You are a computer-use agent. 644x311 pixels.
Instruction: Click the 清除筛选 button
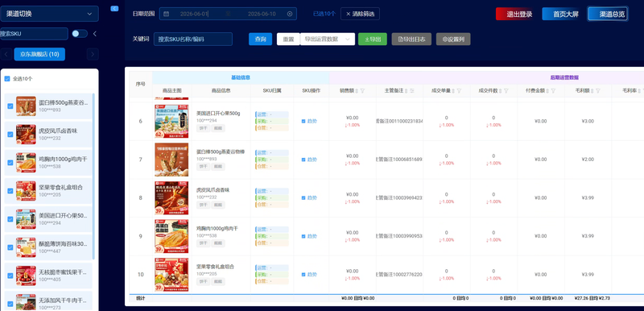tap(360, 14)
